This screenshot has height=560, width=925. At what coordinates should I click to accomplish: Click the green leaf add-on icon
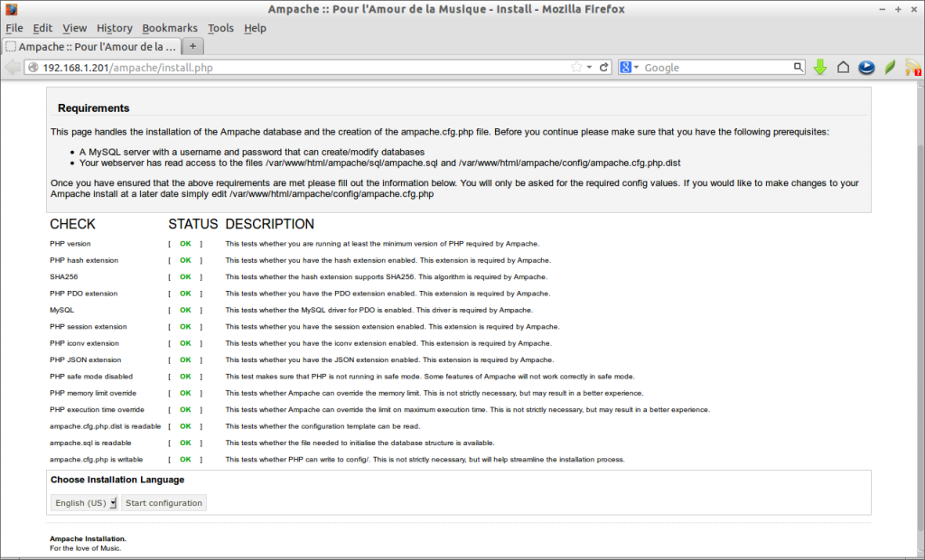[x=889, y=66]
